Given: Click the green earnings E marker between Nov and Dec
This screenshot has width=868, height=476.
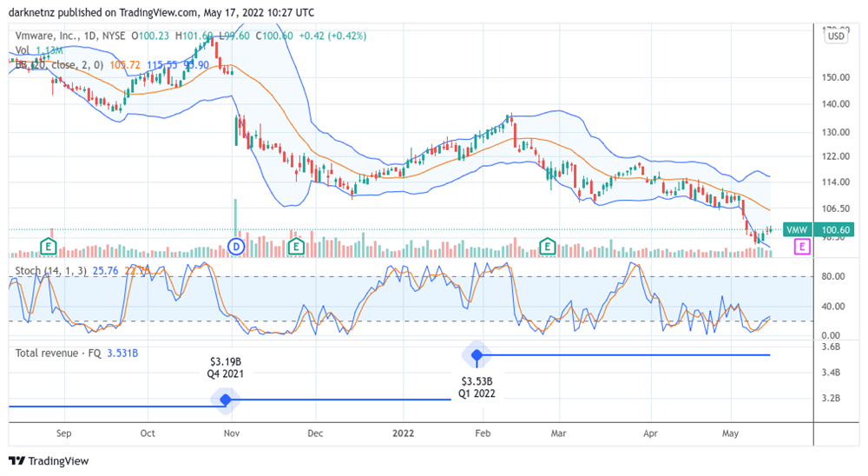Looking at the screenshot, I should click(296, 246).
